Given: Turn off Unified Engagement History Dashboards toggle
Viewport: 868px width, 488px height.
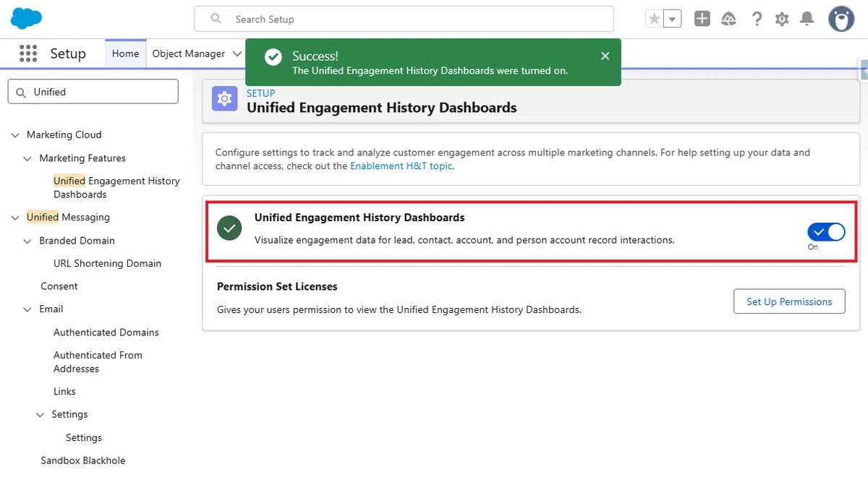Looking at the screenshot, I should (x=826, y=232).
